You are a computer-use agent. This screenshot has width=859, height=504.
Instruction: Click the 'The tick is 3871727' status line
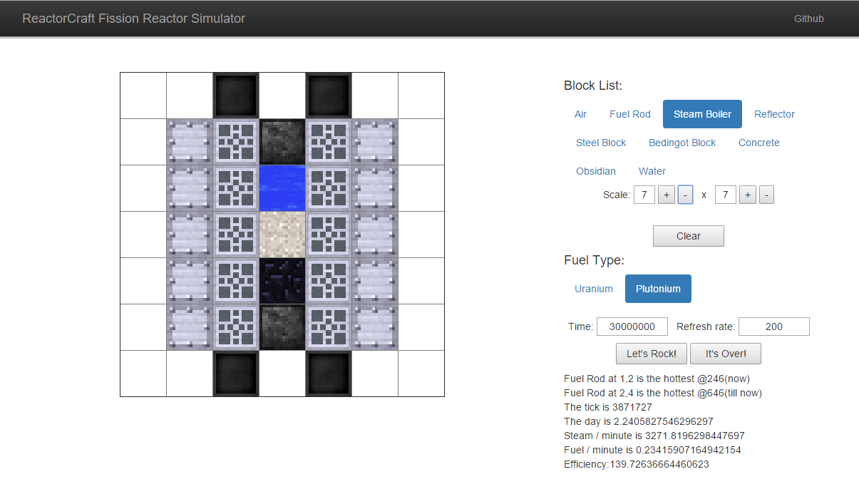coord(608,407)
